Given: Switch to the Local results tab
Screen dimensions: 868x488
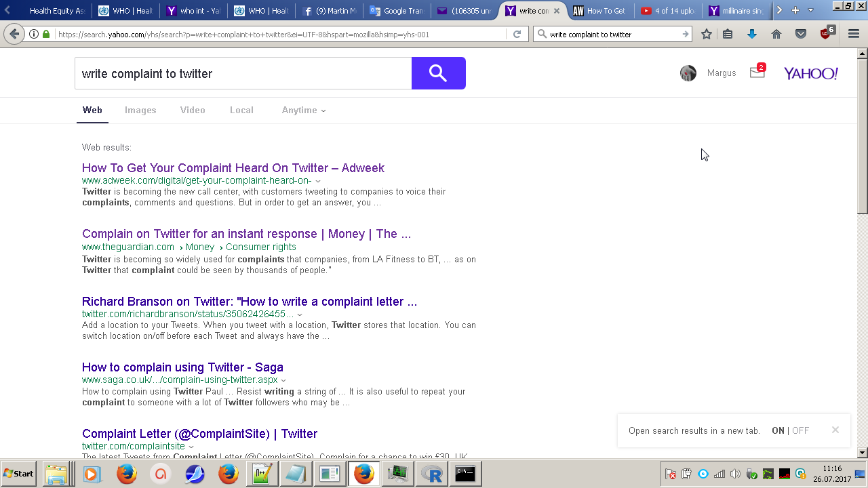Looking at the screenshot, I should pos(241,110).
